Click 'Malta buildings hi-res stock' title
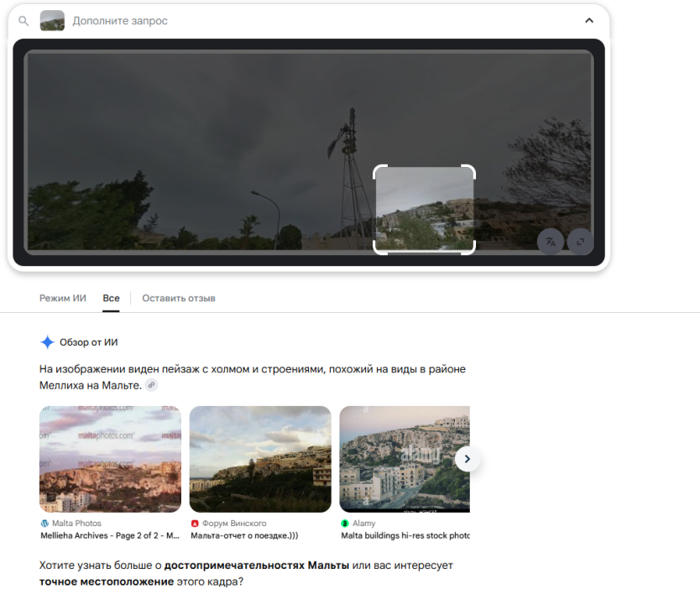This screenshot has height=594, width=700. click(405, 535)
